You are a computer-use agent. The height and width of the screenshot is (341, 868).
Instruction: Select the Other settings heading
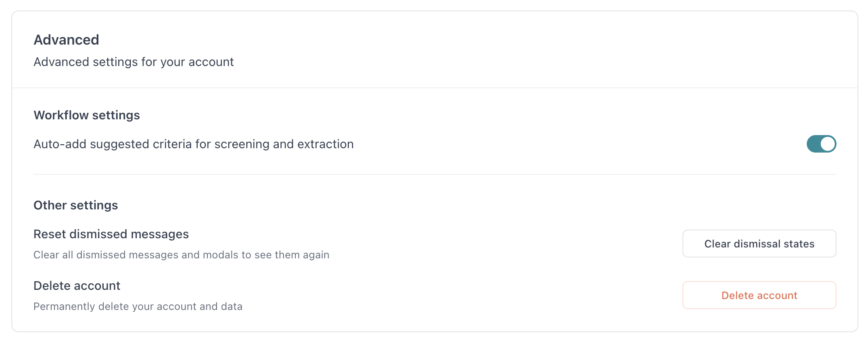point(76,205)
